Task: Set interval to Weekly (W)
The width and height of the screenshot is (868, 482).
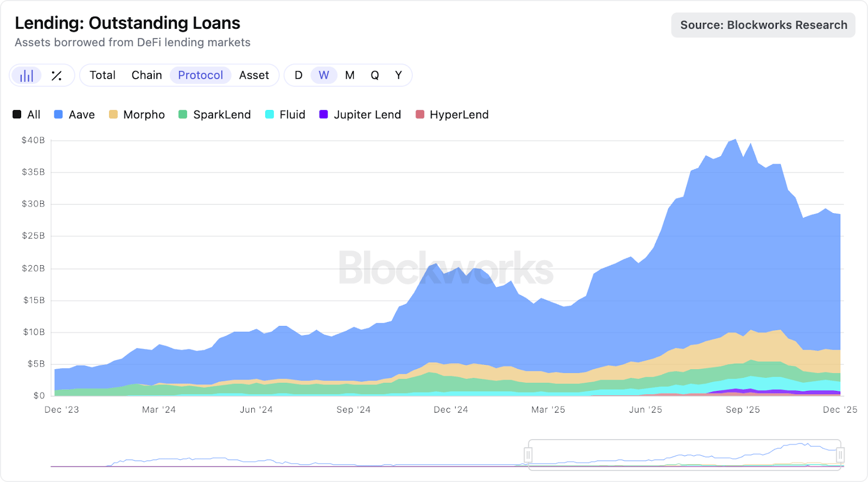Action: [324, 75]
